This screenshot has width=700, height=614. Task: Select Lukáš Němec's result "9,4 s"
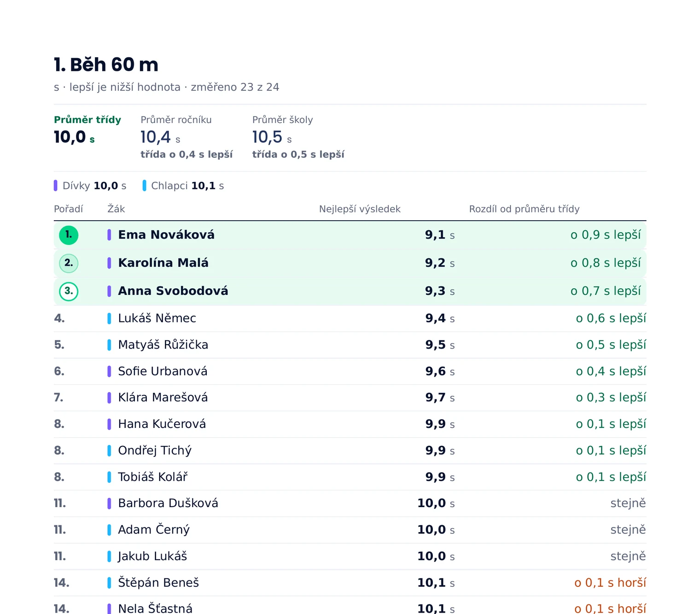tap(440, 318)
